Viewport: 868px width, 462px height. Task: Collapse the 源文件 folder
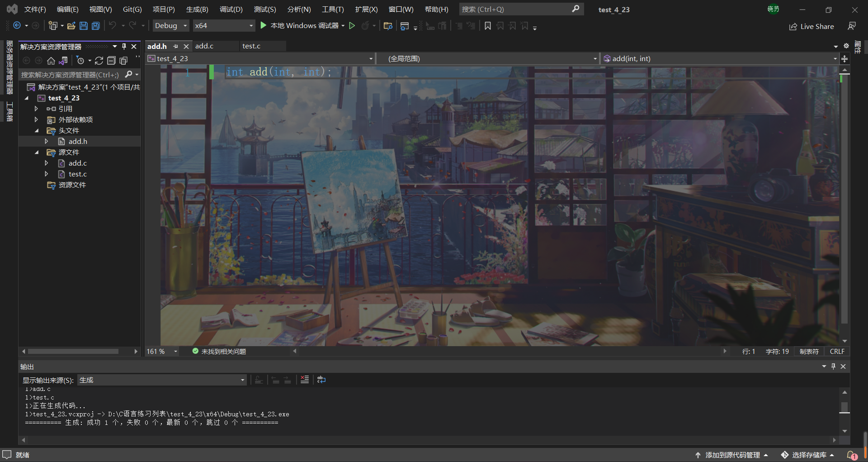[x=37, y=152]
